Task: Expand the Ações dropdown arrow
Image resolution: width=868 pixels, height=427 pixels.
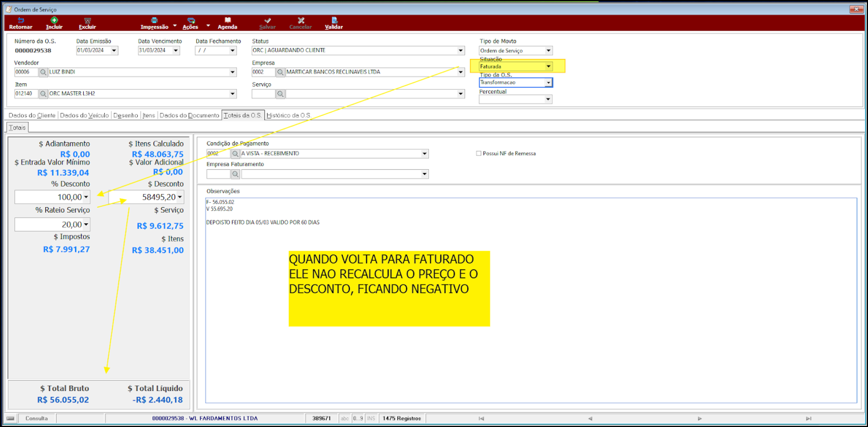Action: coord(208,26)
